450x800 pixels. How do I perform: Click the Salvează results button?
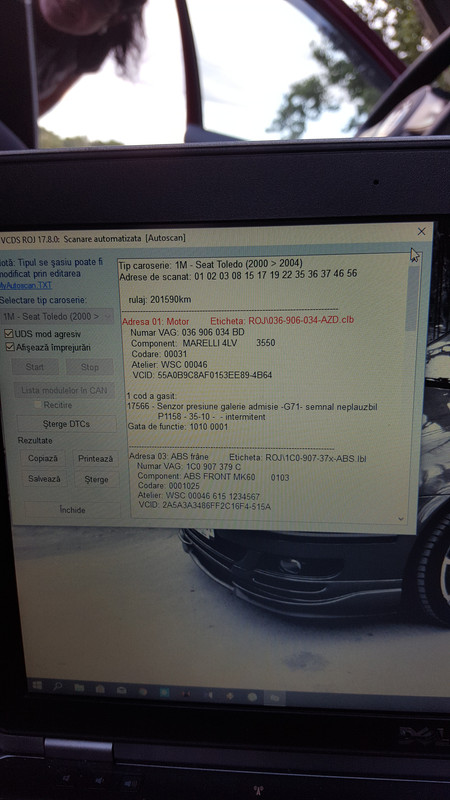44,479
